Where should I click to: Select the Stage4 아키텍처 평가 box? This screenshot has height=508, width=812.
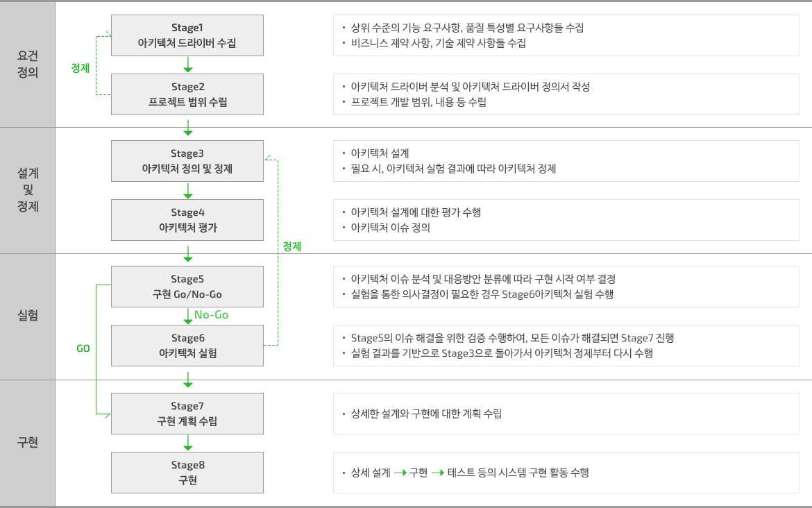[x=187, y=220]
